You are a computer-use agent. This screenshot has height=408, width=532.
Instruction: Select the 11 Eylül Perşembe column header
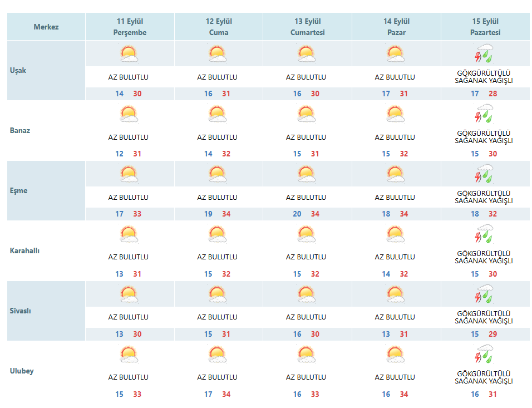pos(130,27)
